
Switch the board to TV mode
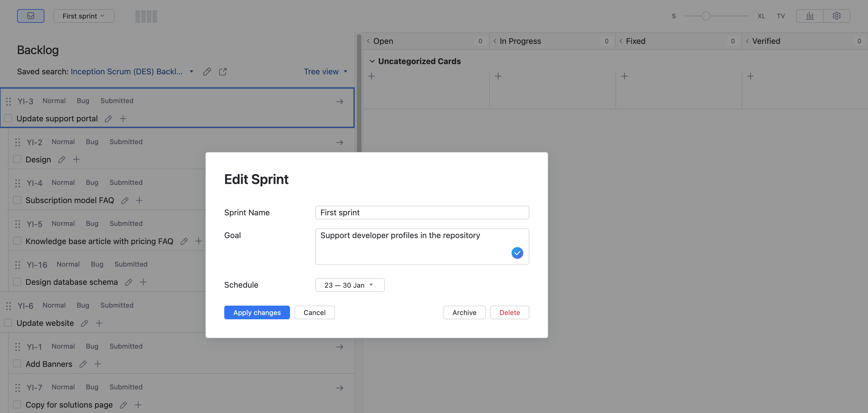coord(781,15)
